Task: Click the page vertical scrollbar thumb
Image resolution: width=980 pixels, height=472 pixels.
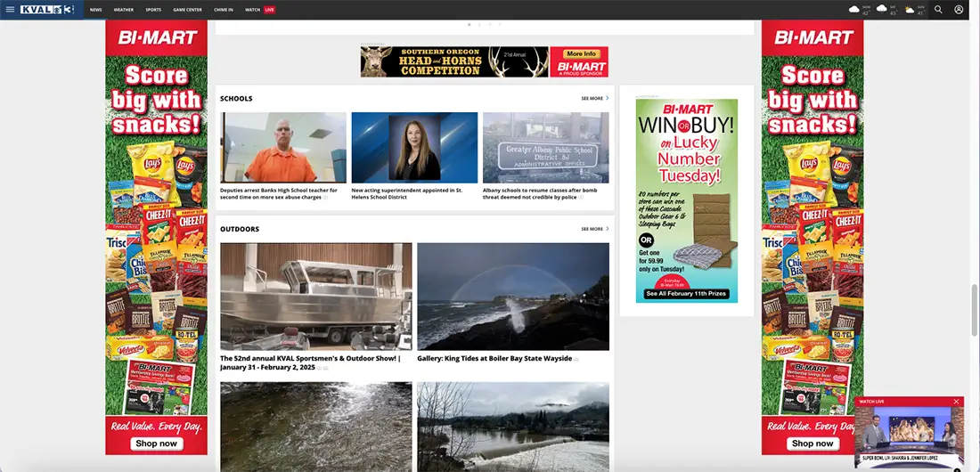Action: pyautogui.click(x=974, y=309)
